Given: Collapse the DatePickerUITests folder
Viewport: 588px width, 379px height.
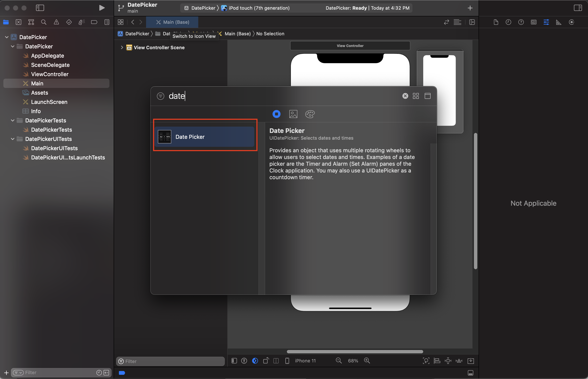Looking at the screenshot, I should point(13,139).
